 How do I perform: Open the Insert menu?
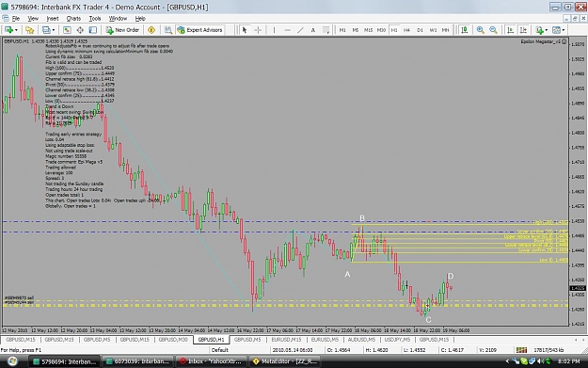[53, 19]
